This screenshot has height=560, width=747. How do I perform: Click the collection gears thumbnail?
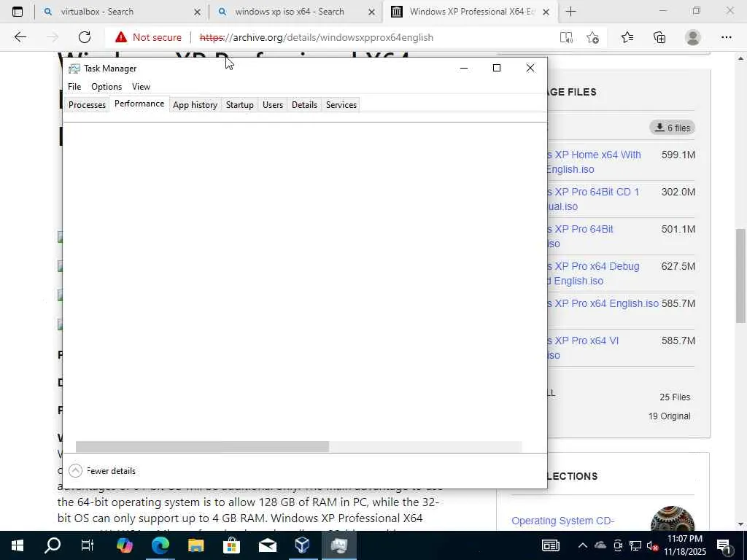click(672, 519)
